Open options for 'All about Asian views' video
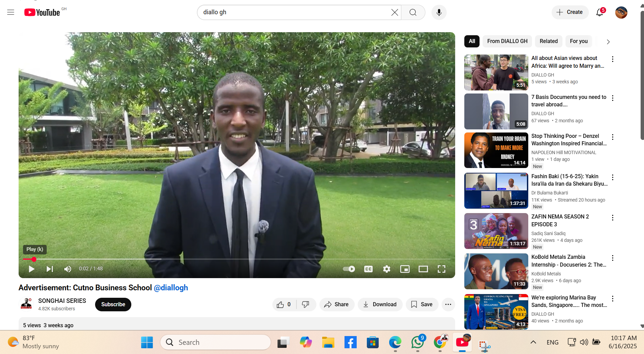644x354 pixels. pos(613,59)
